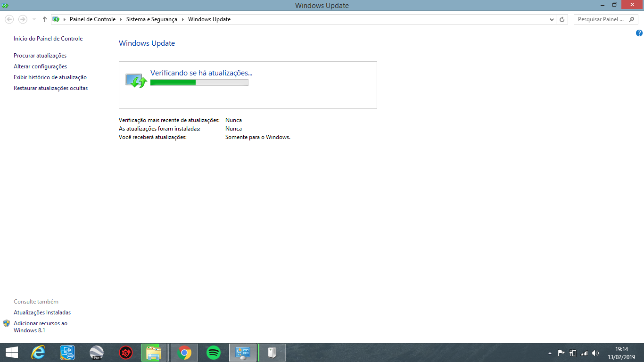Click the shield icon beside Adicionar recursos
This screenshot has width=644, height=362.
click(x=7, y=323)
